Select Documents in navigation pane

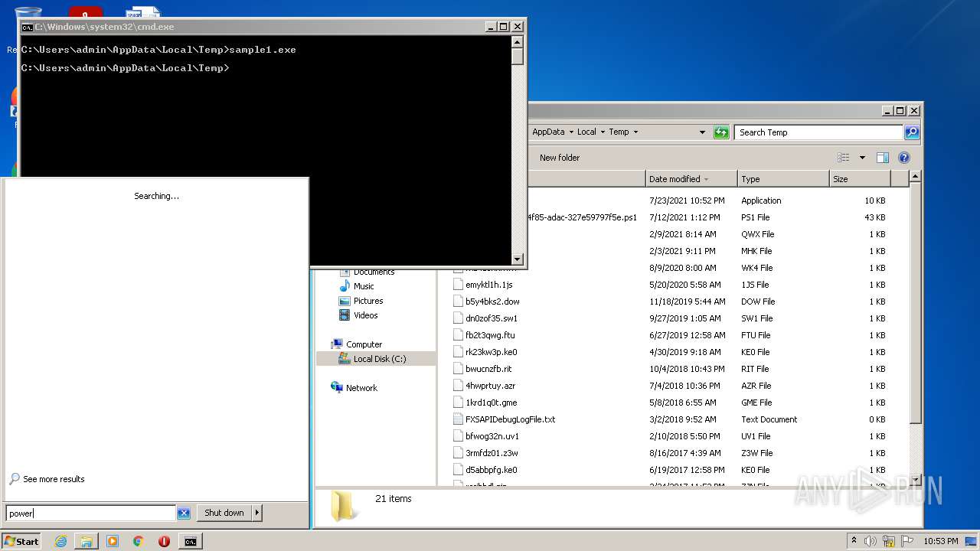(x=374, y=272)
